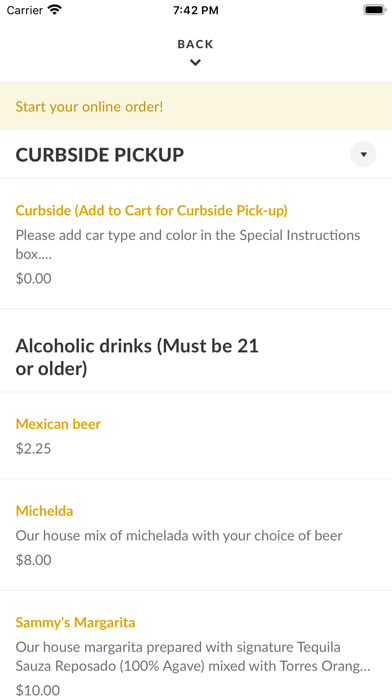Screen dimensions: 392x696
Task: Open the Mexican beer item
Action: (x=58, y=424)
